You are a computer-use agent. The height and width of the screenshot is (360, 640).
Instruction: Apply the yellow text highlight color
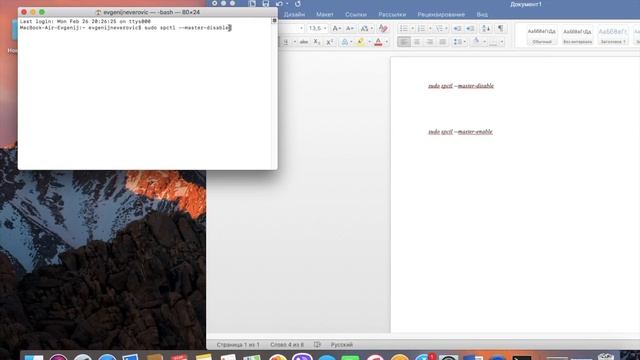[360, 42]
